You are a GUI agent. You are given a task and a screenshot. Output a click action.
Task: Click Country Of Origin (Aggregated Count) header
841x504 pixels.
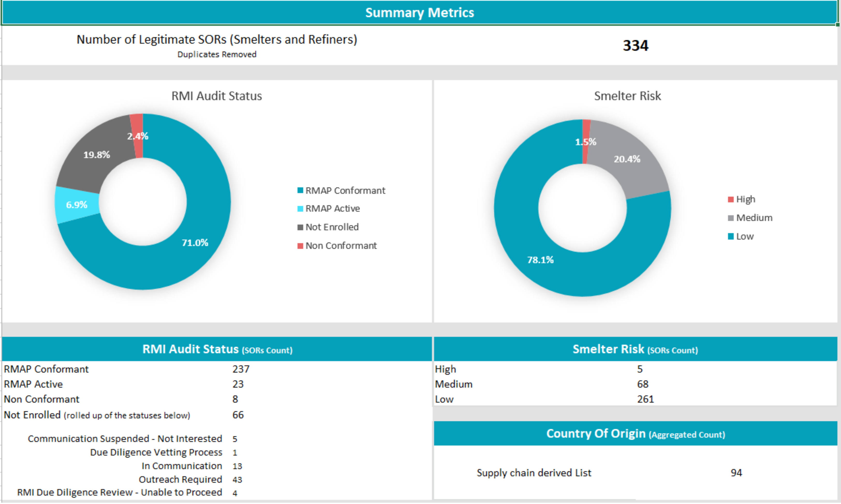point(635,434)
